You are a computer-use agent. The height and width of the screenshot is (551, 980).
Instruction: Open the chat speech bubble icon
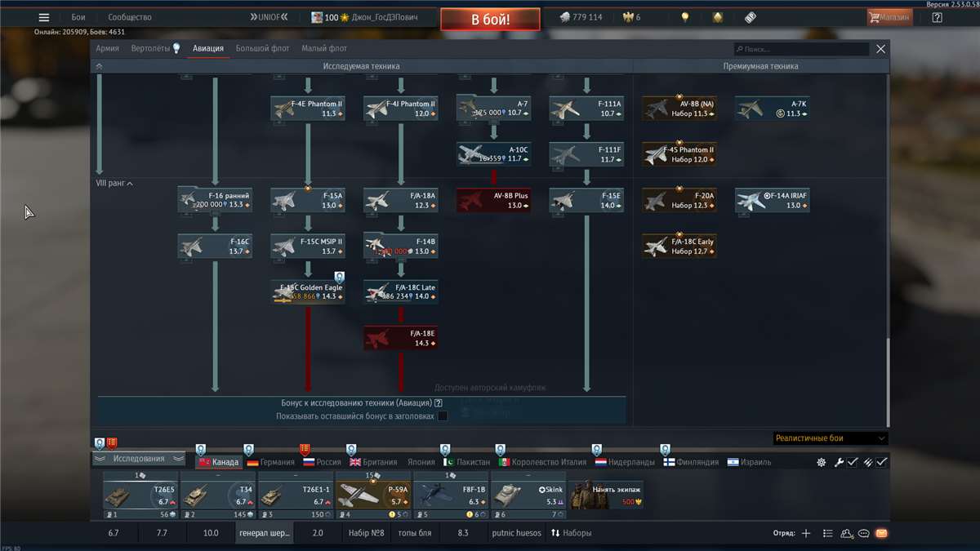pos(864,533)
